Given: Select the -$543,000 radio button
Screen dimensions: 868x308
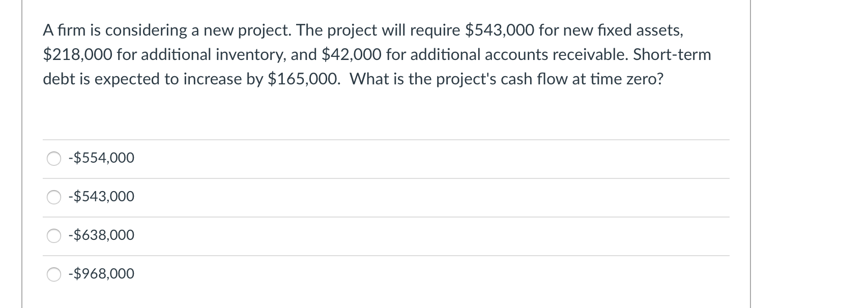Looking at the screenshot, I should pyautogui.click(x=54, y=197).
